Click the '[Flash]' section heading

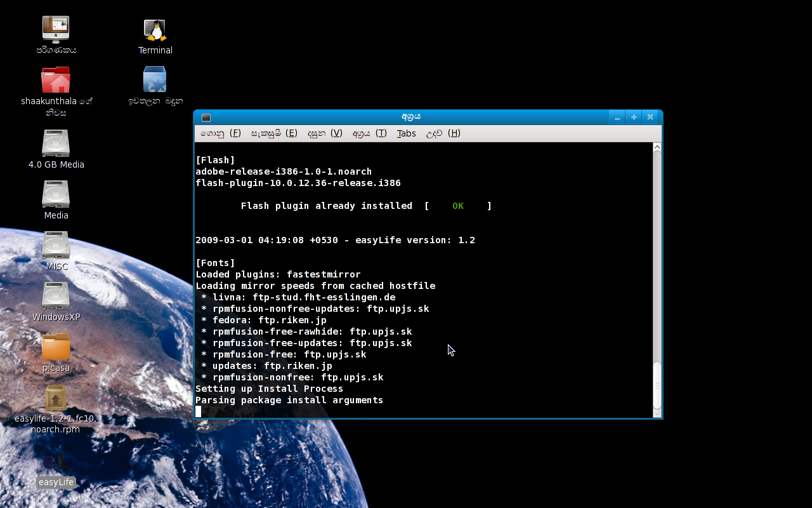click(215, 160)
